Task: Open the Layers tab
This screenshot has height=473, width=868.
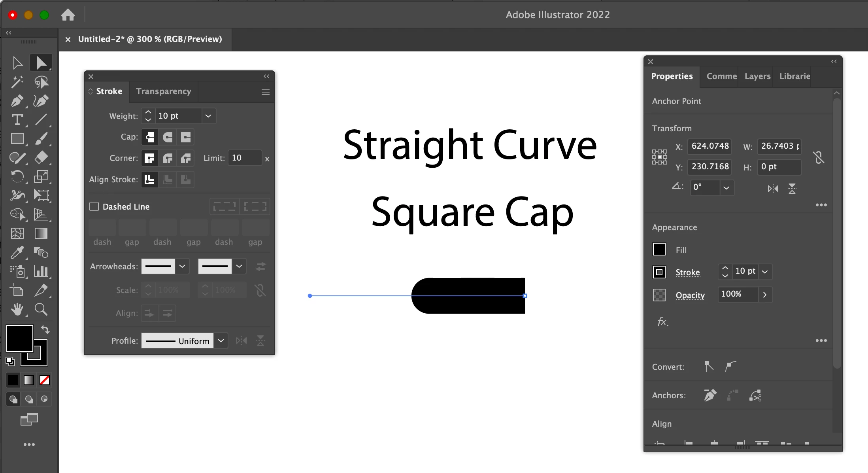Action: (757, 76)
